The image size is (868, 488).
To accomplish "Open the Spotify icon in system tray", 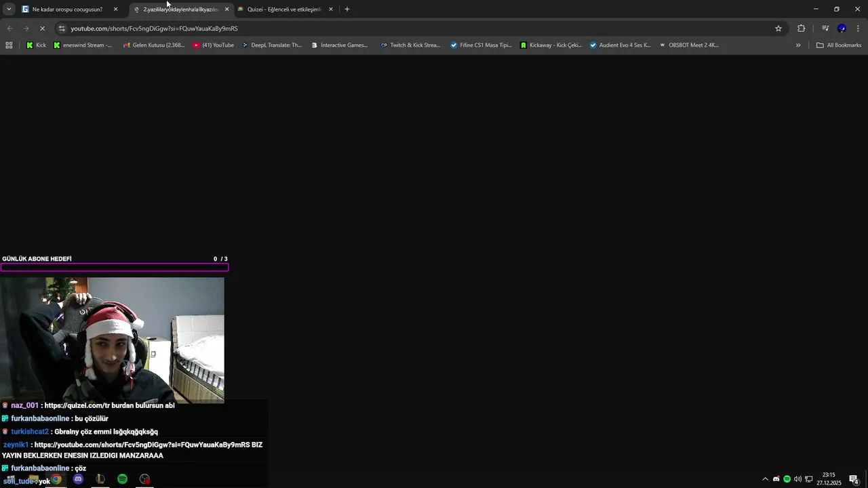I will [x=787, y=479].
